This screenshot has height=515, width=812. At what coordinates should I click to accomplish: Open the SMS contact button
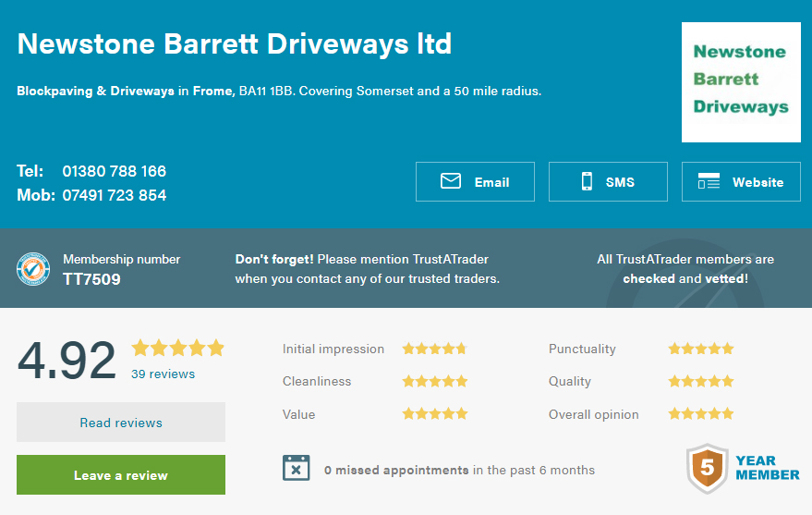pyautogui.click(x=608, y=182)
